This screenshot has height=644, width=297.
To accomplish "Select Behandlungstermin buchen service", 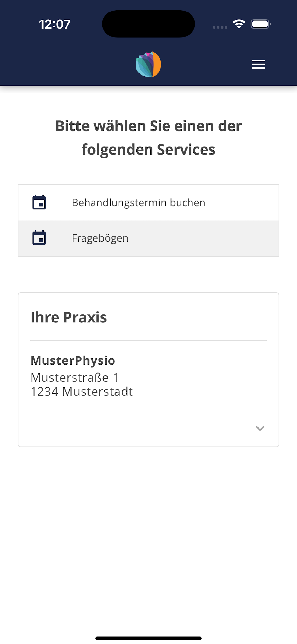I will point(148,203).
